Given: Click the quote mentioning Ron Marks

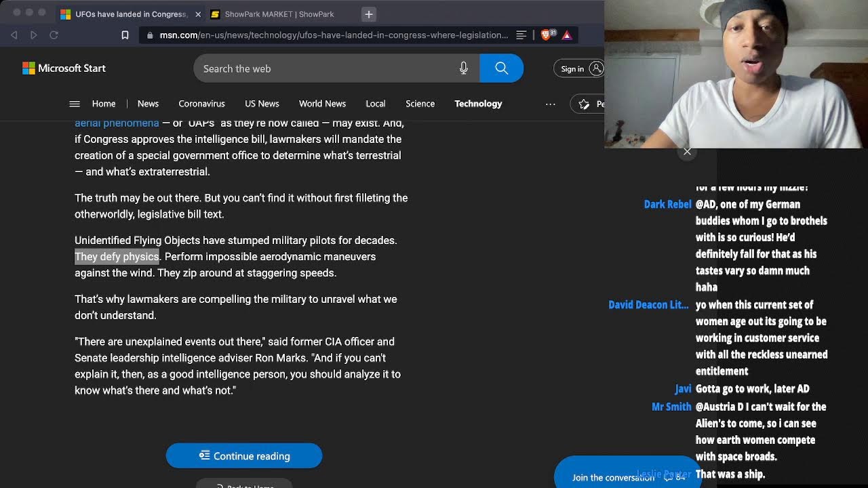Looking at the screenshot, I should tap(237, 366).
